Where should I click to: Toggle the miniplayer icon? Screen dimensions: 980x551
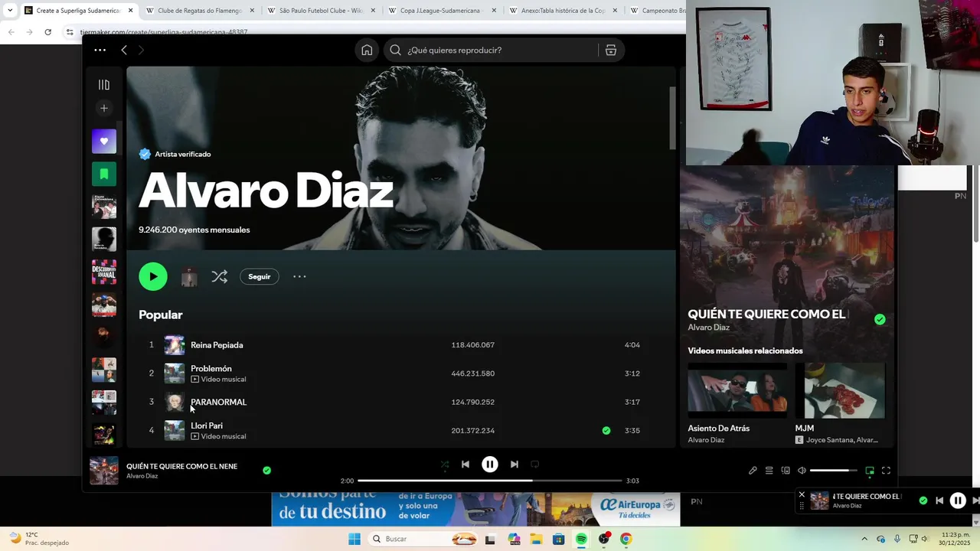point(870,471)
